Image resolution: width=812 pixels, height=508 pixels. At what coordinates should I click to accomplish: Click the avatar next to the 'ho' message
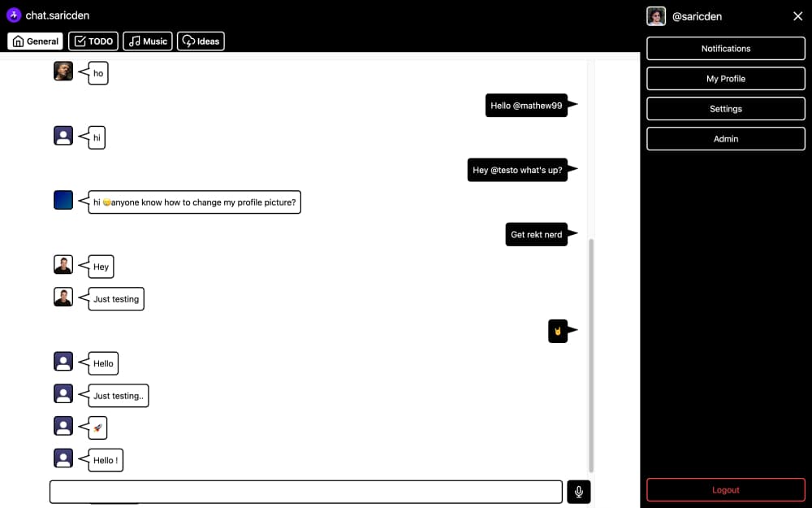(63, 72)
